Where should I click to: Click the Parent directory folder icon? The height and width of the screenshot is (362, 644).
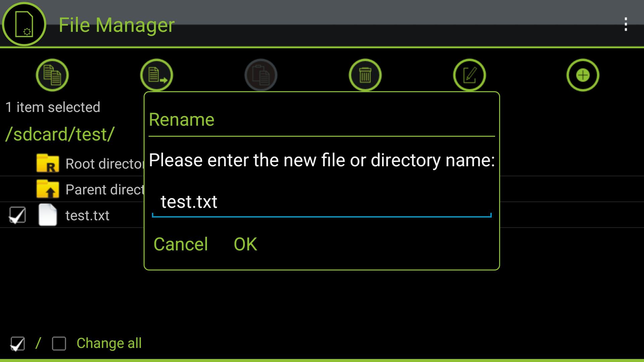48,189
